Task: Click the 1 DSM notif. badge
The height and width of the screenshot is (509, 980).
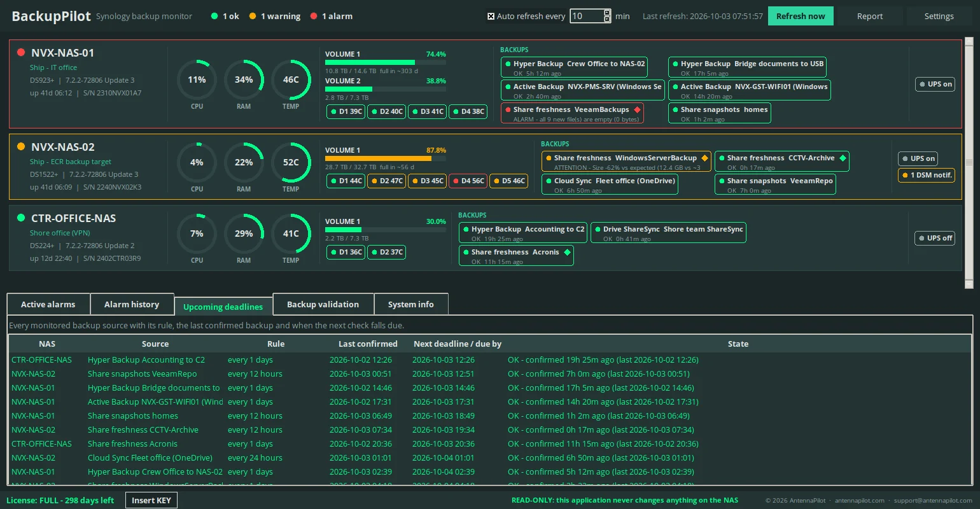Action: click(927, 175)
